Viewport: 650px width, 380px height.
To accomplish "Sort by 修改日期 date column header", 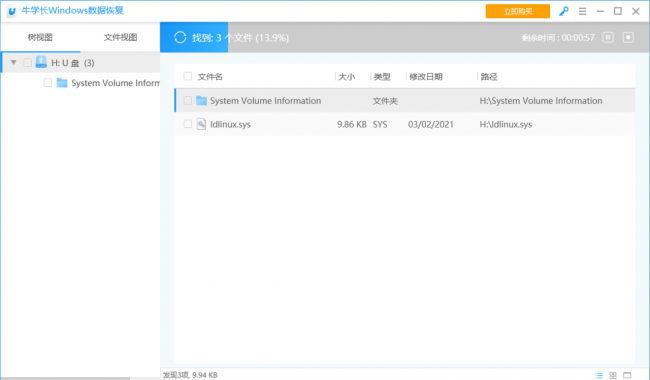I will pyautogui.click(x=426, y=77).
